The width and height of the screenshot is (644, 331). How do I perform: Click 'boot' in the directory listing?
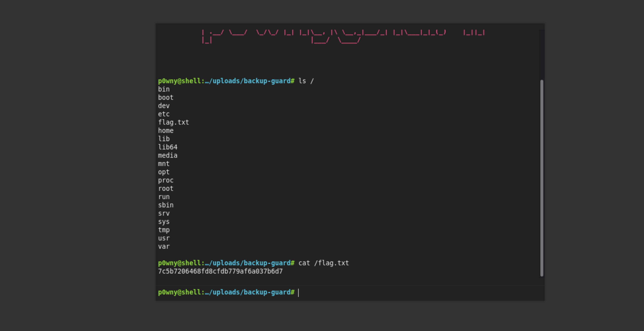coord(166,98)
